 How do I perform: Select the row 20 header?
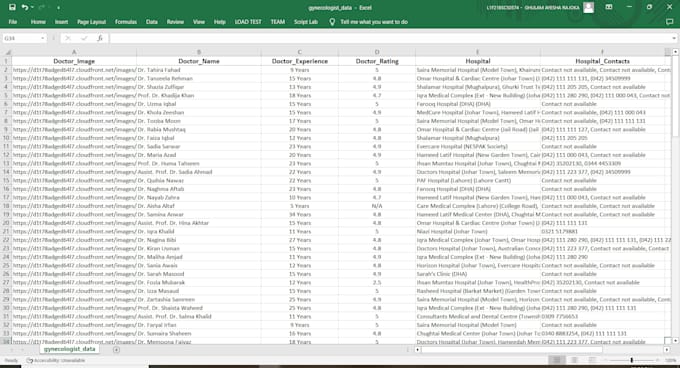click(x=6, y=223)
